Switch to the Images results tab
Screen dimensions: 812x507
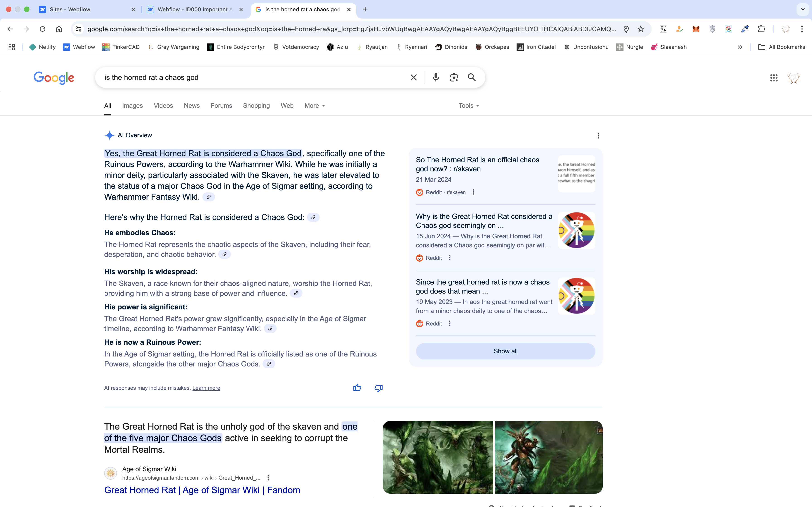[x=132, y=106]
